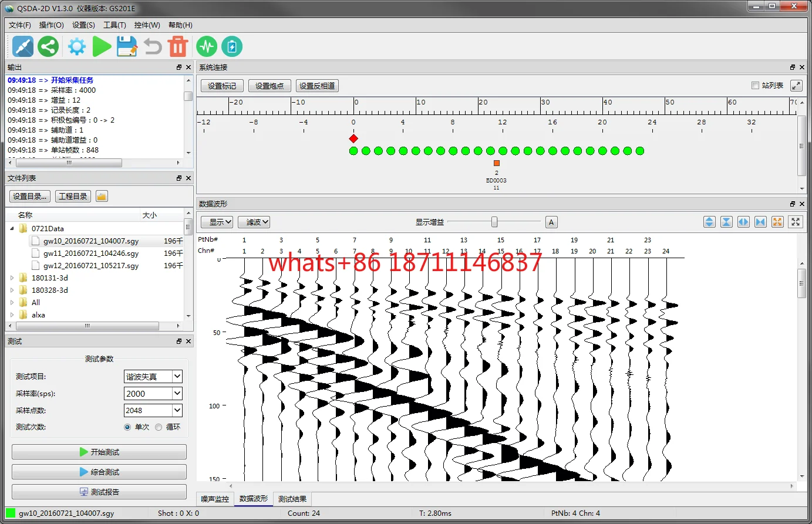Switch to the 测试结果 tab
Viewport: 812px width, 524px height.
[x=292, y=499]
